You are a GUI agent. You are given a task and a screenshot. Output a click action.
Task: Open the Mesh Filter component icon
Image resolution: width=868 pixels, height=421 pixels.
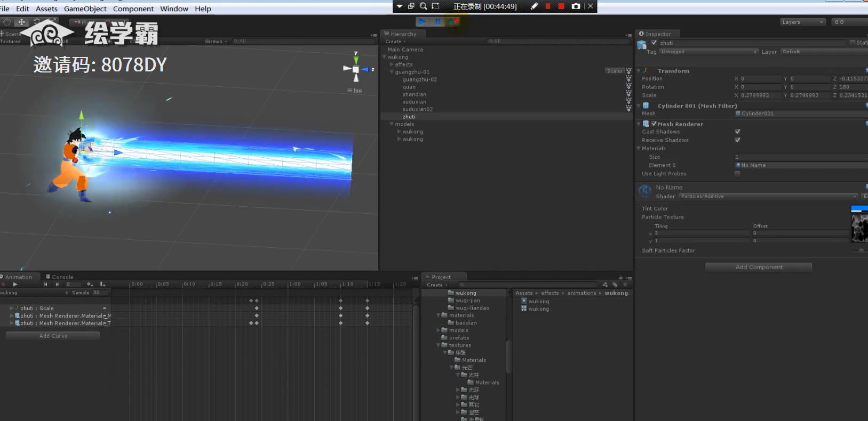(646, 106)
